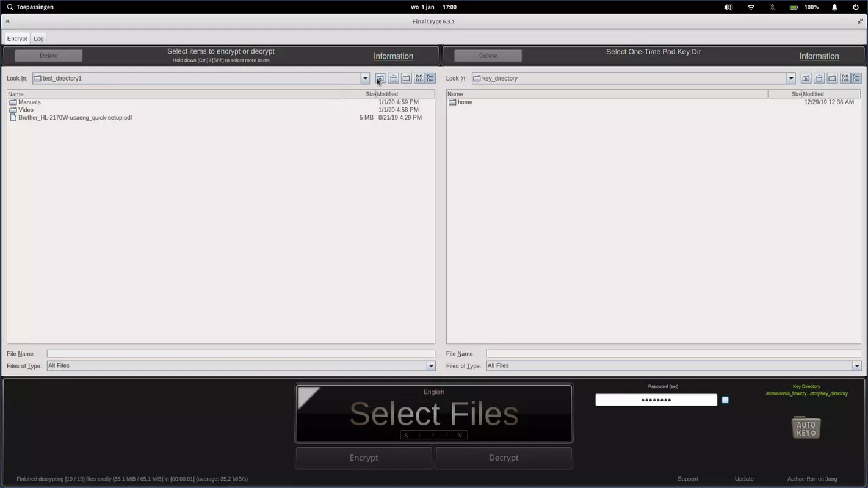Click the battery icon in the top bar

pos(794,7)
